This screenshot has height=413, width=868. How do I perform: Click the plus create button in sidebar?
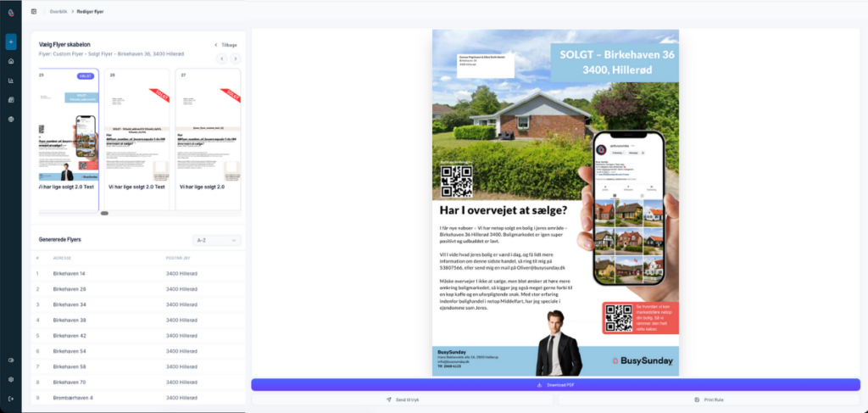pyautogui.click(x=11, y=42)
